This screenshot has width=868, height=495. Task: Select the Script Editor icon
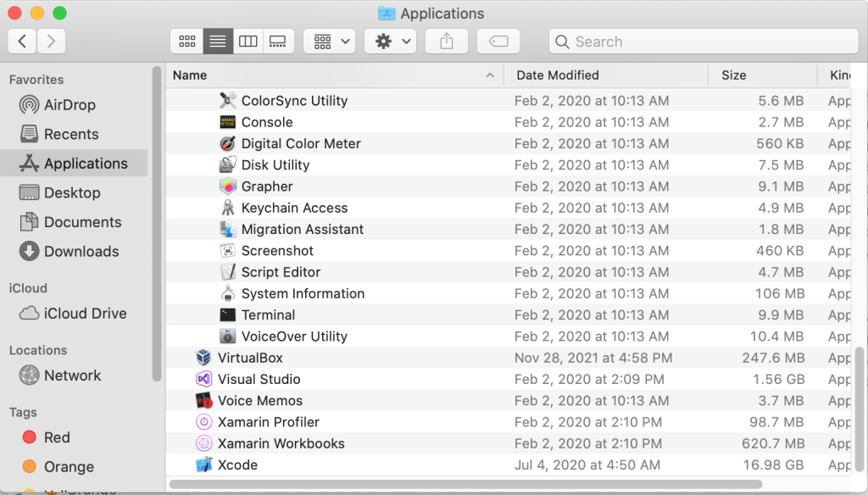pyautogui.click(x=227, y=272)
